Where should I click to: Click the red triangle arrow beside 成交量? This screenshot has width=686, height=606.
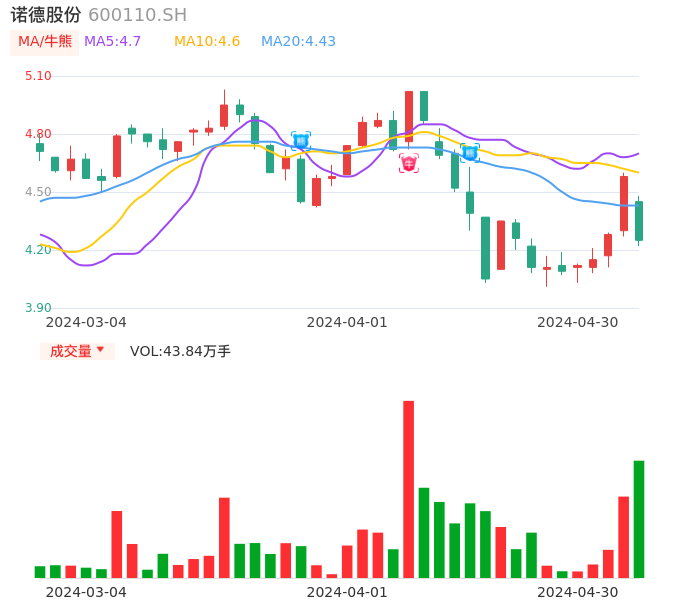(100, 350)
